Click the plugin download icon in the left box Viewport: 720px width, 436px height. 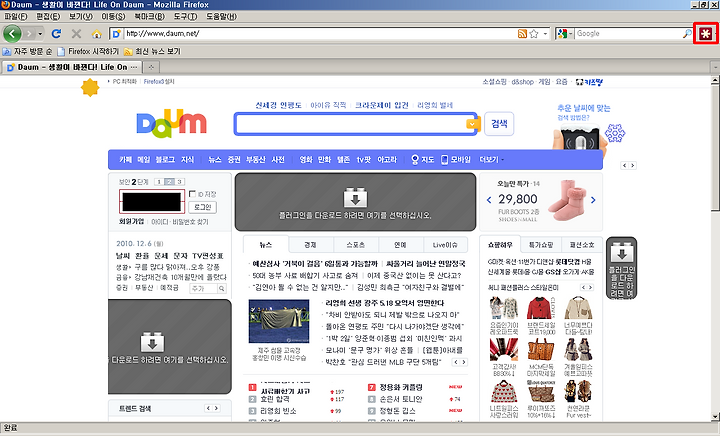tap(152, 342)
